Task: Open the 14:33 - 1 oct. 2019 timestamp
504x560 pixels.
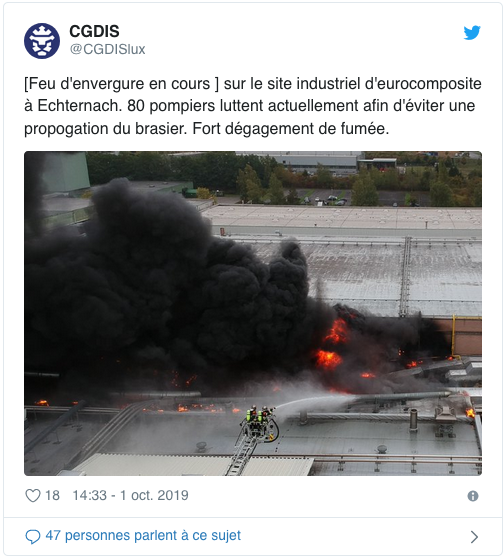Action: point(130,495)
